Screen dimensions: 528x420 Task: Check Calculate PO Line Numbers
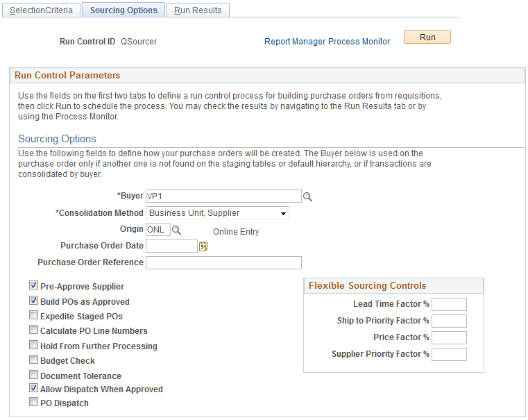click(33, 329)
